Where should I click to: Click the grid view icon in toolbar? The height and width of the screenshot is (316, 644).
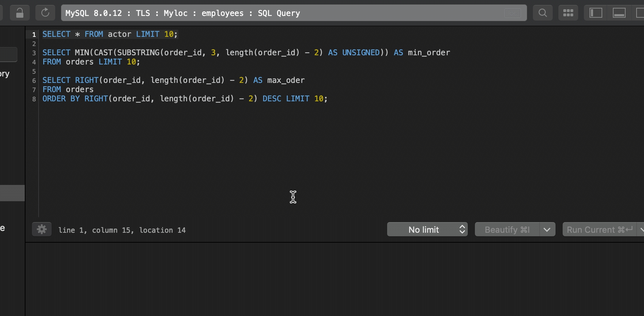[568, 13]
